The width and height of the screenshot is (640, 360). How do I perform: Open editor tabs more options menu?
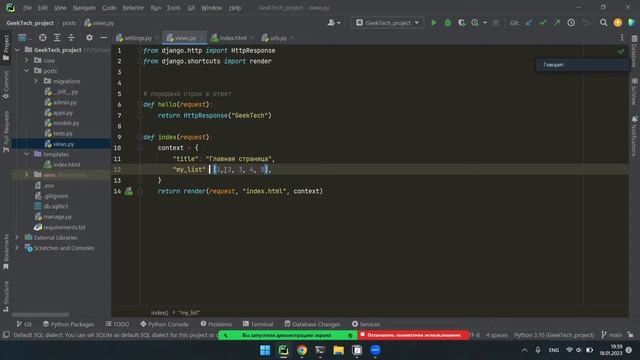point(622,38)
